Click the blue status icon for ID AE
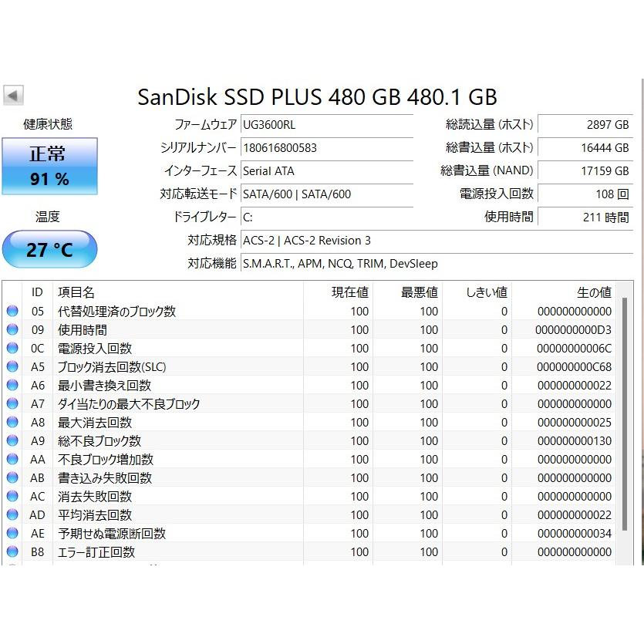Viewport: 644px width, 644px height. pos(12,533)
